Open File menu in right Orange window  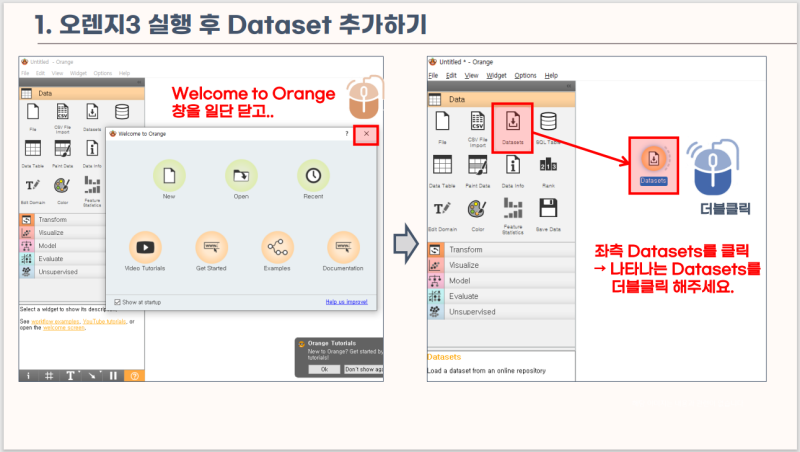(433, 76)
